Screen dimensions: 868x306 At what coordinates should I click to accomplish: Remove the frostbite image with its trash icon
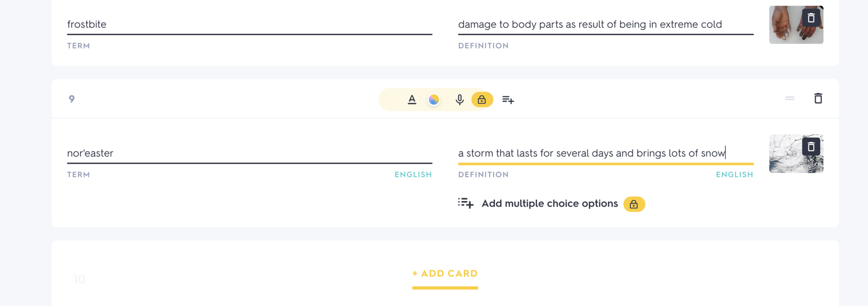(x=811, y=18)
